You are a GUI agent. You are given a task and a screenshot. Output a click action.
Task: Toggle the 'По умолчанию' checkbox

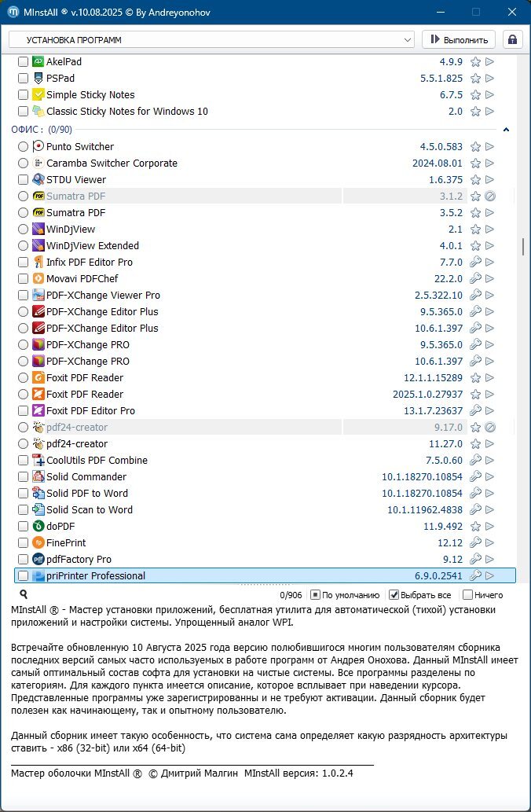(315, 595)
